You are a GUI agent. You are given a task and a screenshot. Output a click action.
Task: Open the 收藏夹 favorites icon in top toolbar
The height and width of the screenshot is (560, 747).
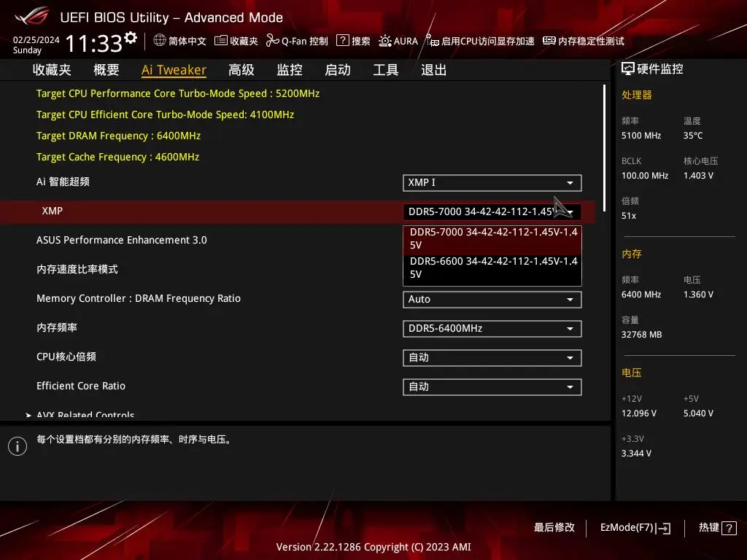point(221,41)
